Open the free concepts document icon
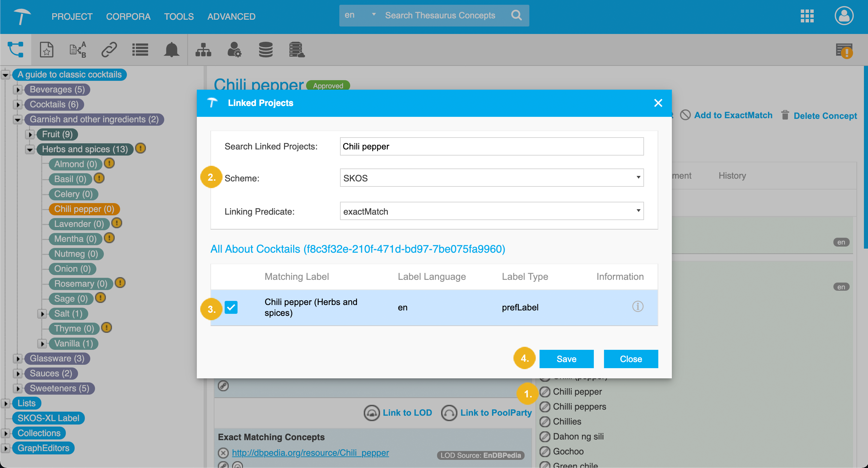 [47, 50]
